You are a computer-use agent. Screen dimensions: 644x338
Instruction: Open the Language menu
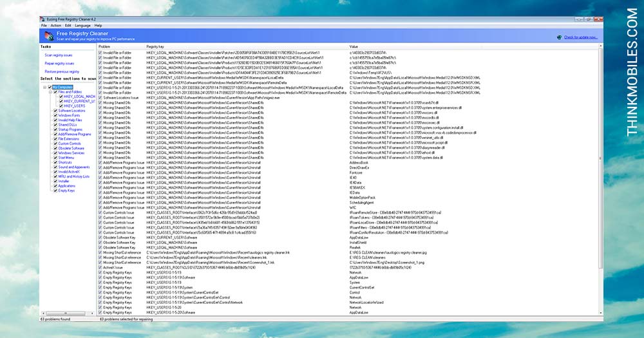(x=82, y=26)
